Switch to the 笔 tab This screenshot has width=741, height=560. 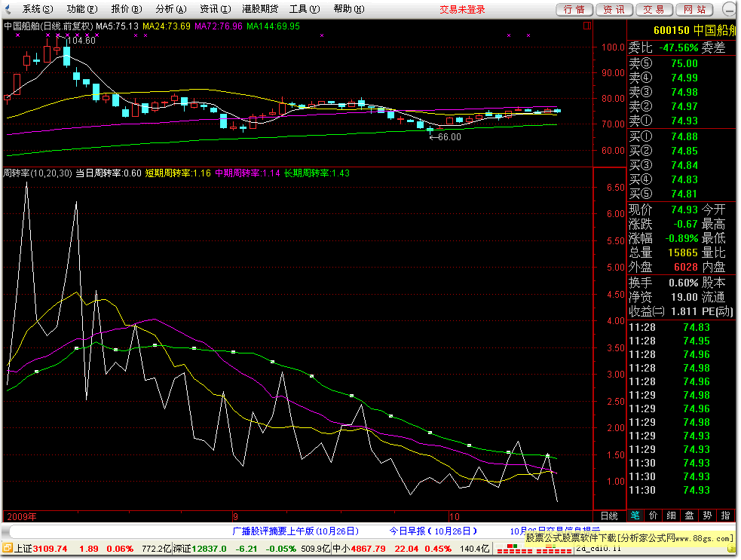click(x=635, y=516)
